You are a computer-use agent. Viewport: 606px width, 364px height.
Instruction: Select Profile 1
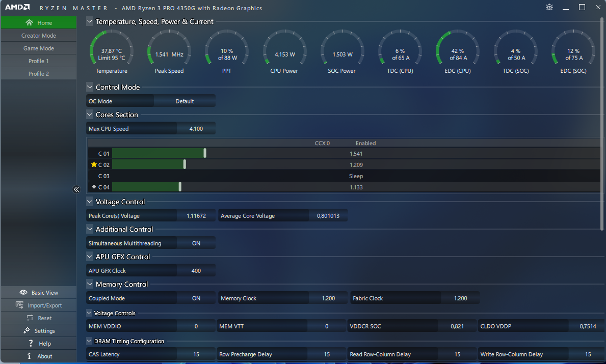click(x=39, y=61)
